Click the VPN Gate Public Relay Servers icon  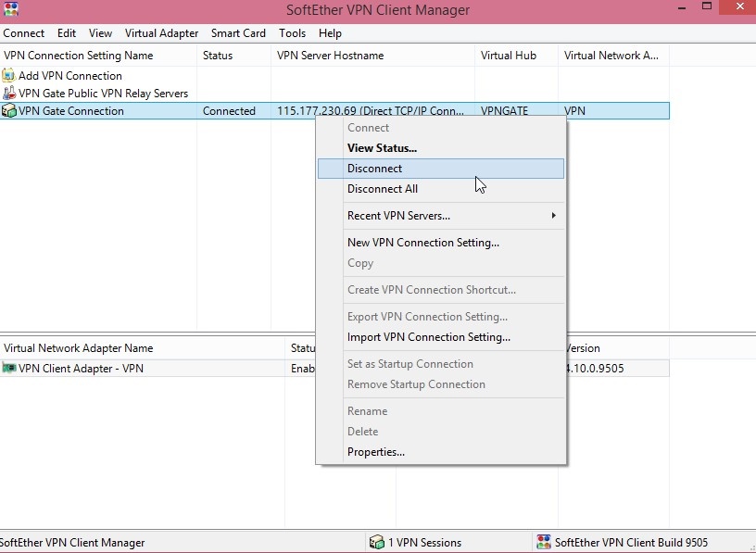(x=8, y=93)
